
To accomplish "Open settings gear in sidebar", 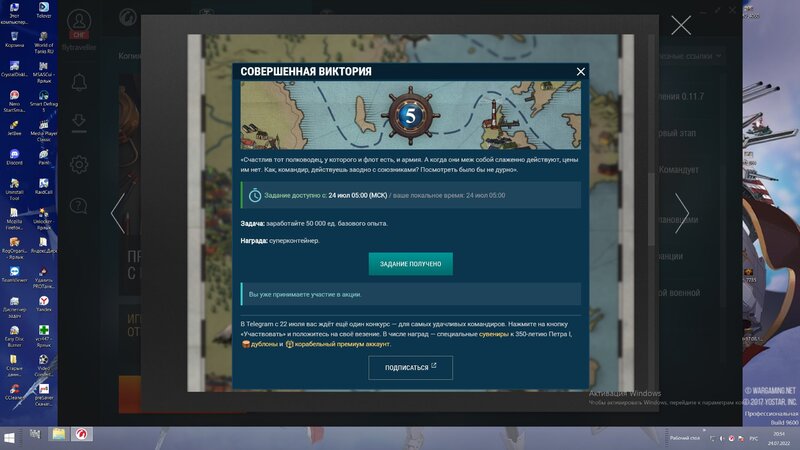I will (79, 164).
